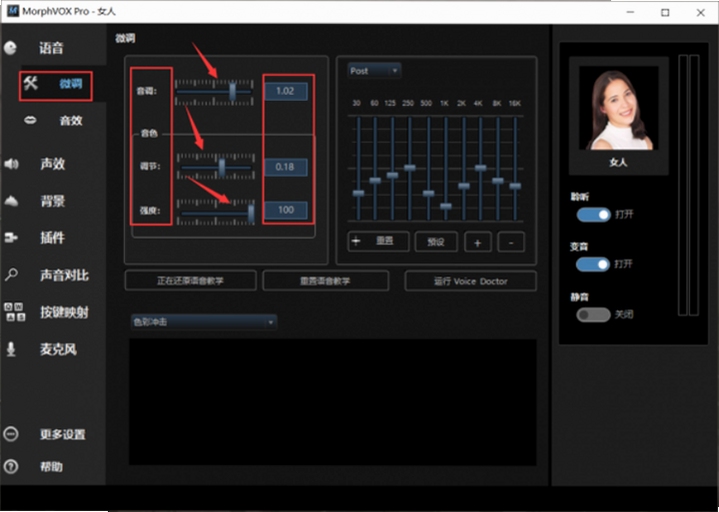Screen dimensions: 719x512
Task: Click the strength value field showing 100
Action: point(286,210)
